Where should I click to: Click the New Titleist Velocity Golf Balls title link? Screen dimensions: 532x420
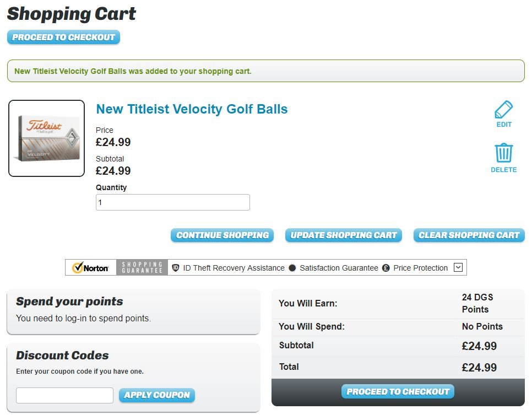(x=191, y=109)
